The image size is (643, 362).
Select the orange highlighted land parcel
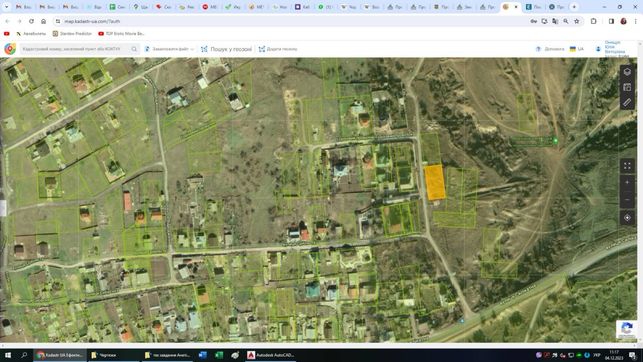click(435, 182)
